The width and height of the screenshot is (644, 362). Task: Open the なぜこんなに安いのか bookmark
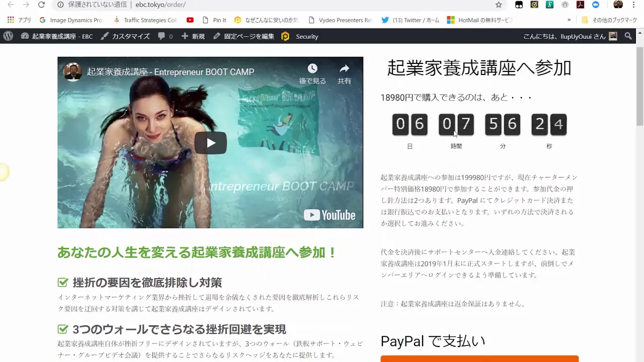[x=266, y=20]
